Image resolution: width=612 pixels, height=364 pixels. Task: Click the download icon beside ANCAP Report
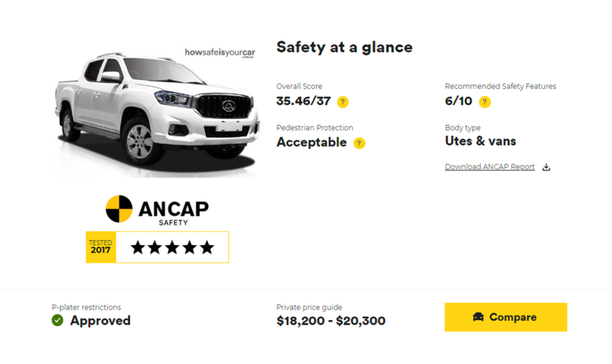click(546, 167)
